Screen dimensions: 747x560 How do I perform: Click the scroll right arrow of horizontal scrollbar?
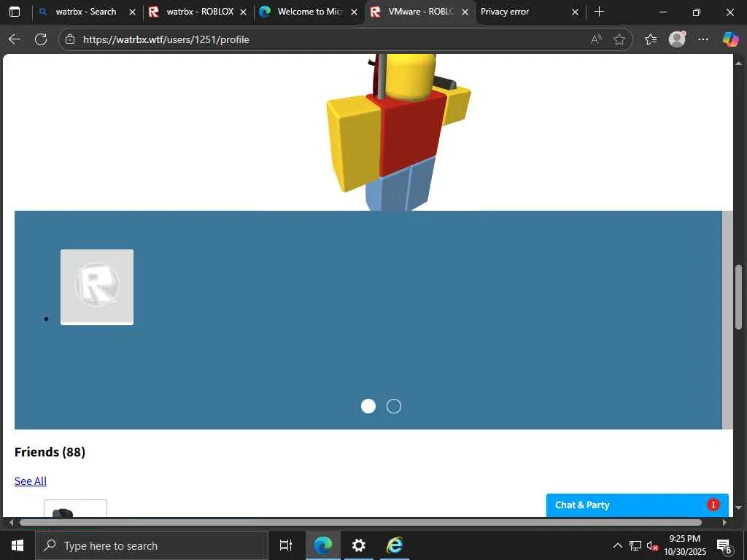[724, 522]
